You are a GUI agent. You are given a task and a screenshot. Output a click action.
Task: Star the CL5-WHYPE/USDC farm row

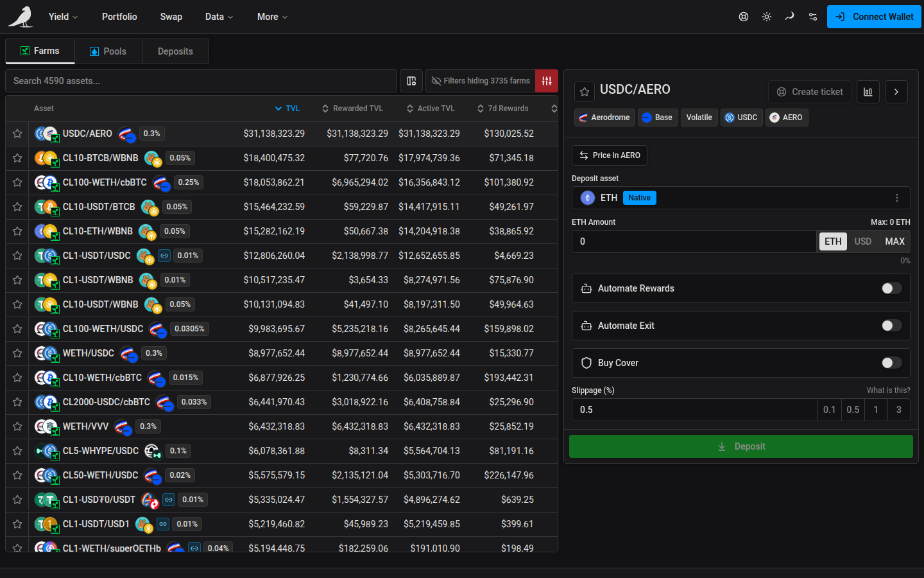click(x=17, y=451)
